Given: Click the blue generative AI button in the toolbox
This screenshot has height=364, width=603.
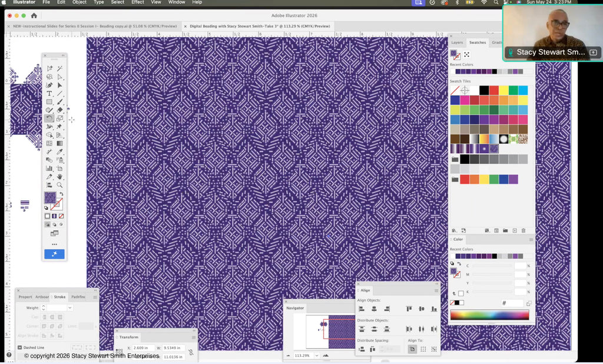Looking at the screenshot, I should click(54, 254).
